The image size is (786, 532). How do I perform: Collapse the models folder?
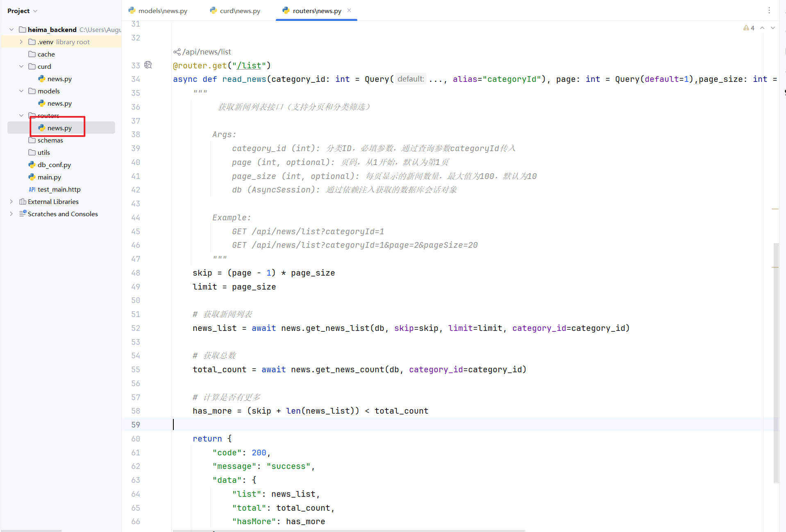click(x=21, y=91)
